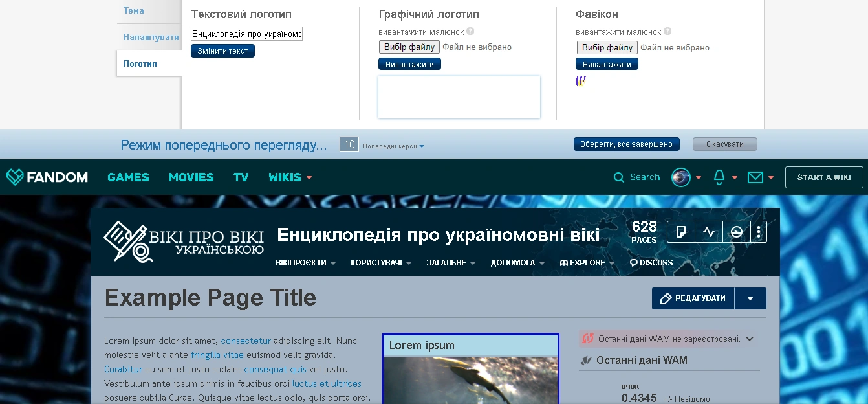
Task: Open the GAMES menu item
Action: 128,177
